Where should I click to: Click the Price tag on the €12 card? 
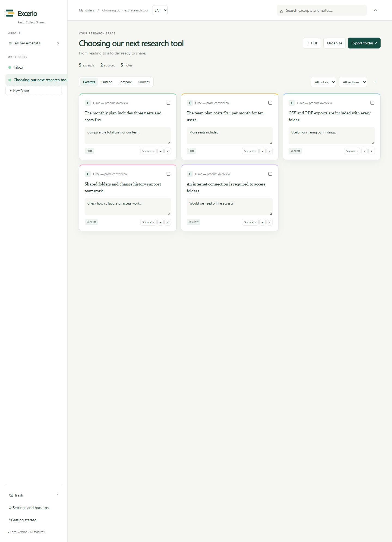[89, 151]
